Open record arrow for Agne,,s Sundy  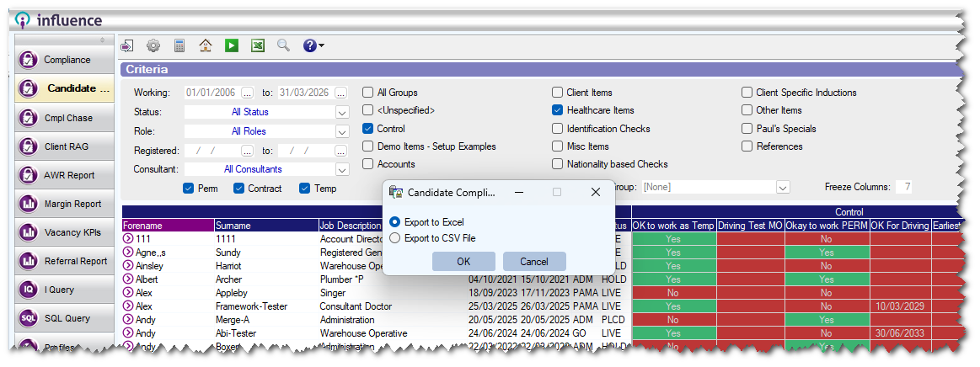[128, 253]
